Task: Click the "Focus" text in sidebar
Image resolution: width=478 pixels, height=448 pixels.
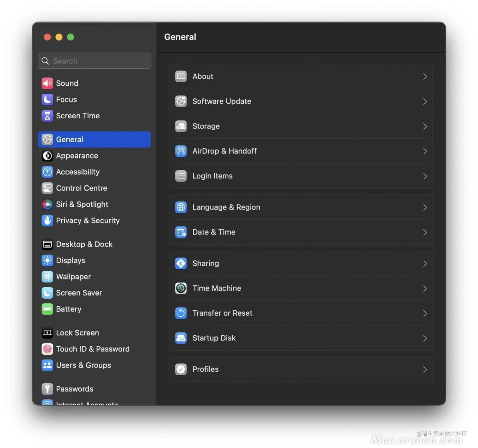Action: (66, 99)
